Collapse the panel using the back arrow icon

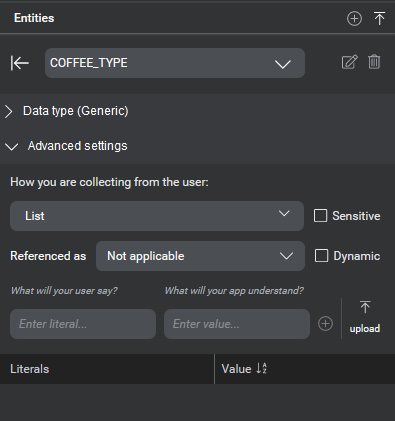click(x=20, y=63)
